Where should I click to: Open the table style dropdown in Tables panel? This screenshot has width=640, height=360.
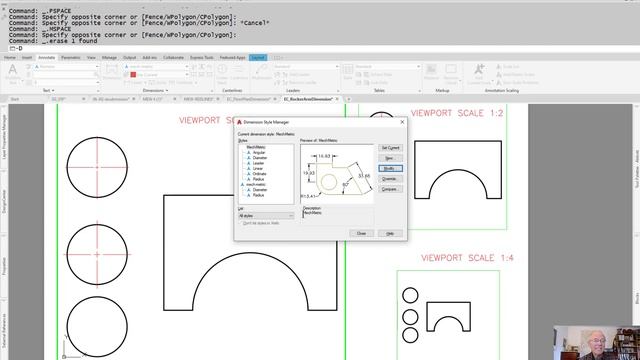coord(388,67)
